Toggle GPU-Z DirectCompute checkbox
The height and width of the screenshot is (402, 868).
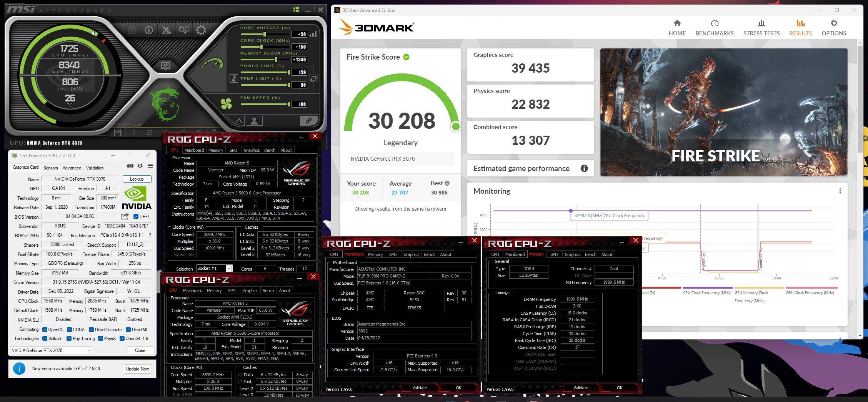[91, 329]
